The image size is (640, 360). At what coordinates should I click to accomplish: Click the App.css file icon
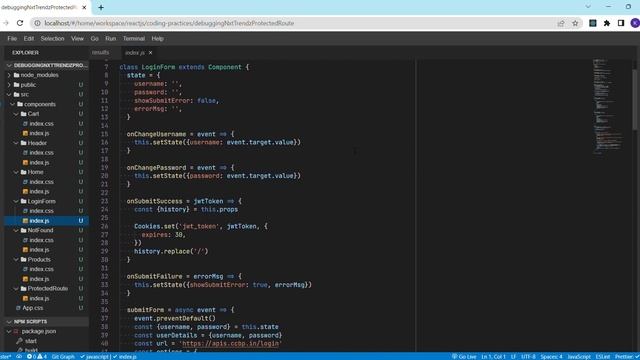click(18, 308)
